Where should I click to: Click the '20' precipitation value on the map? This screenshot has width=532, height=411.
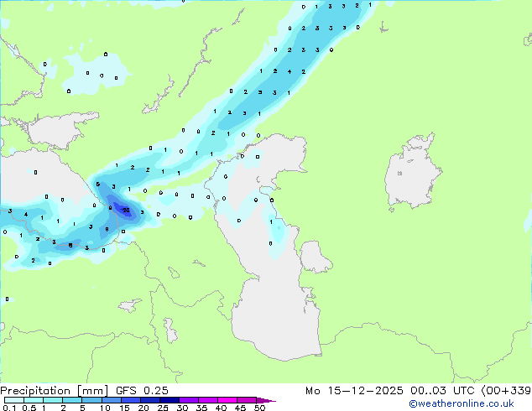tap(126, 211)
